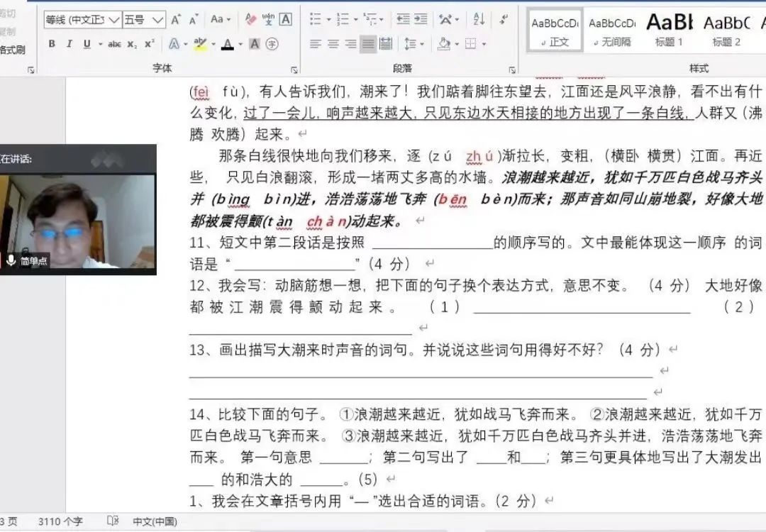Viewport: 766px width, 532px height.
Task: Apply the borders button
Action: tap(470, 44)
